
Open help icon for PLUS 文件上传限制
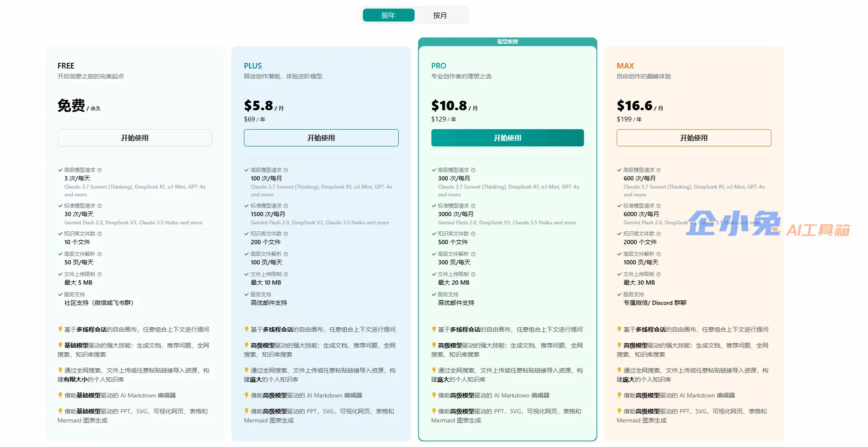(286, 274)
